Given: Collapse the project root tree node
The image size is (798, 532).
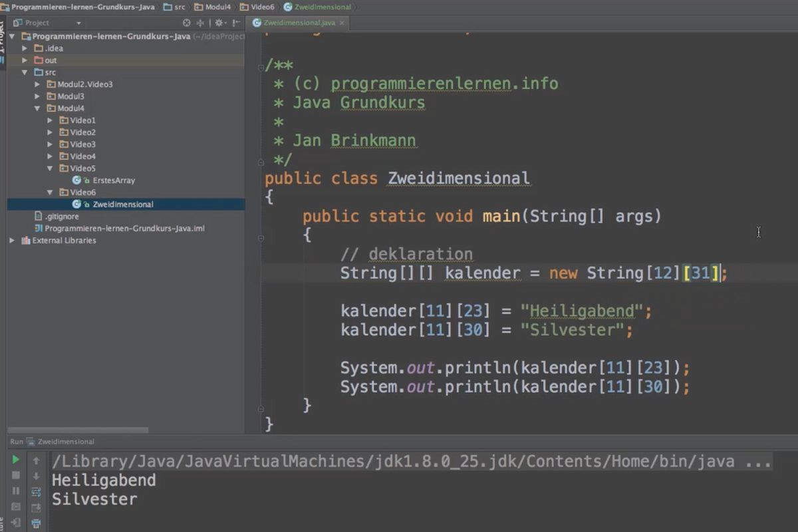Looking at the screenshot, I should [13, 37].
